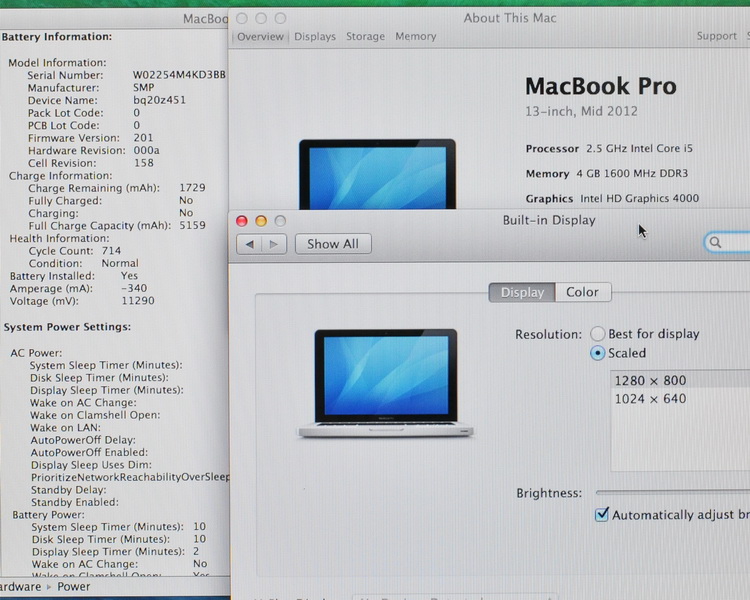750x600 pixels.
Task: Toggle Automatically adjust brightness checkbox
Action: 602,514
